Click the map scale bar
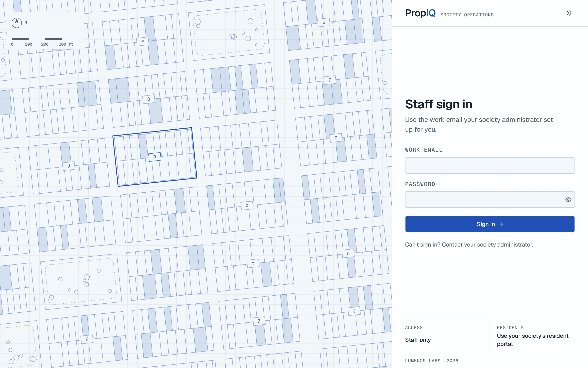This screenshot has height=368, width=588. pyautogui.click(x=37, y=39)
